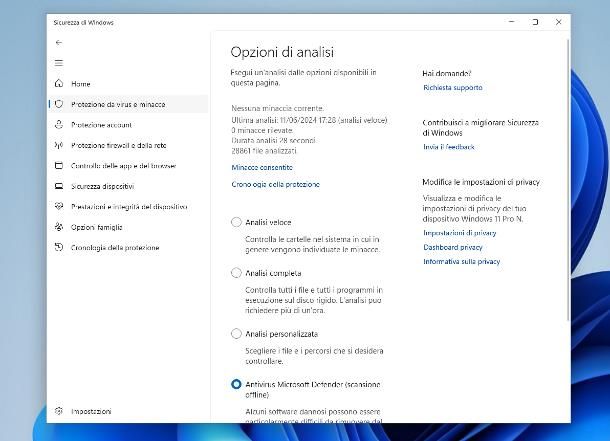Open the hamburger navigation menu
Image resolution: width=610 pixels, height=441 pixels.
(x=59, y=63)
